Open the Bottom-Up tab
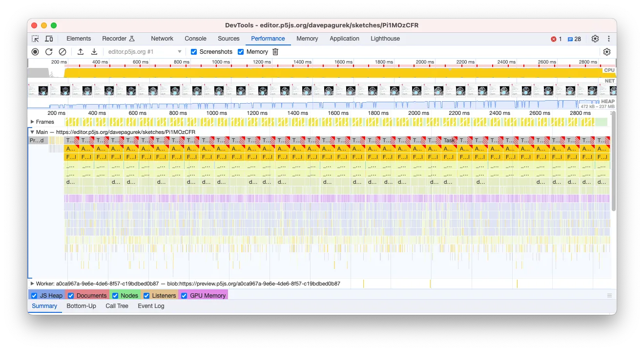This screenshot has height=351, width=644. [x=81, y=306]
